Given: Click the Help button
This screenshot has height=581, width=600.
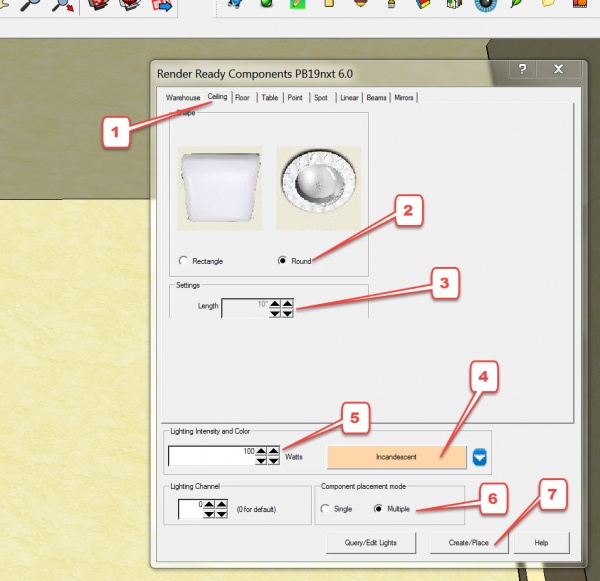Looking at the screenshot, I should (541, 542).
